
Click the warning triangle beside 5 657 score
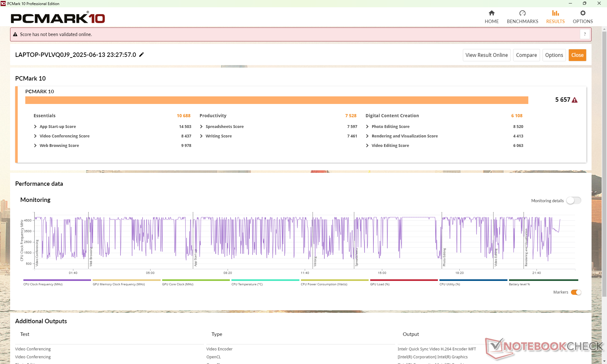[x=574, y=100]
